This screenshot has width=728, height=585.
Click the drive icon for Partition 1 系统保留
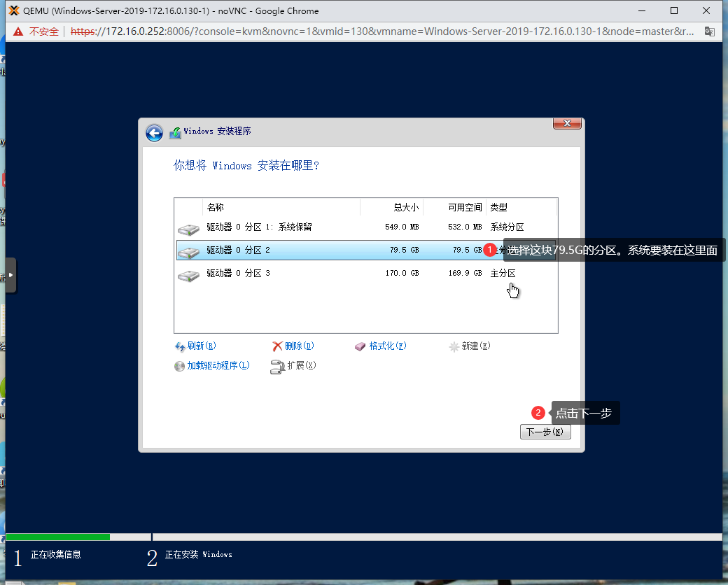coord(188,230)
